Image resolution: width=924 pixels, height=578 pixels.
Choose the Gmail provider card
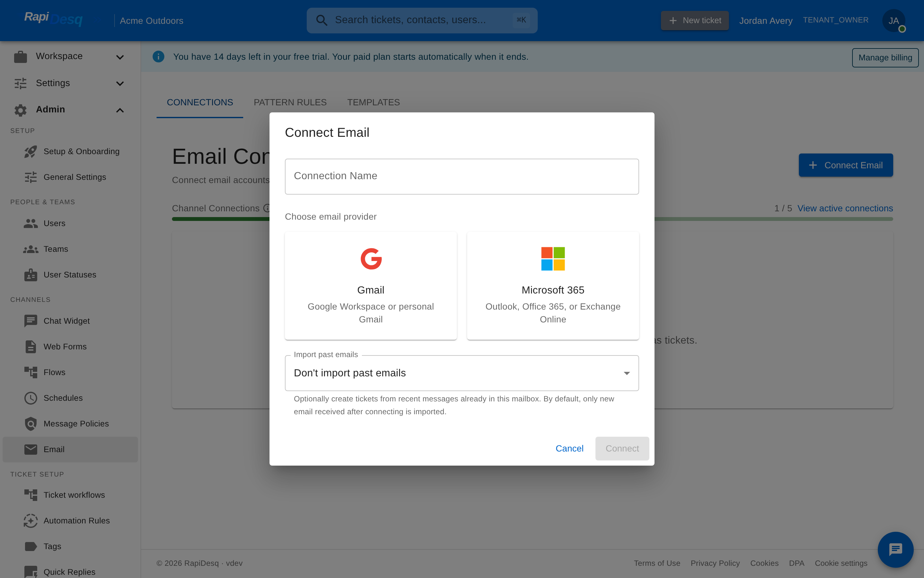click(x=371, y=286)
